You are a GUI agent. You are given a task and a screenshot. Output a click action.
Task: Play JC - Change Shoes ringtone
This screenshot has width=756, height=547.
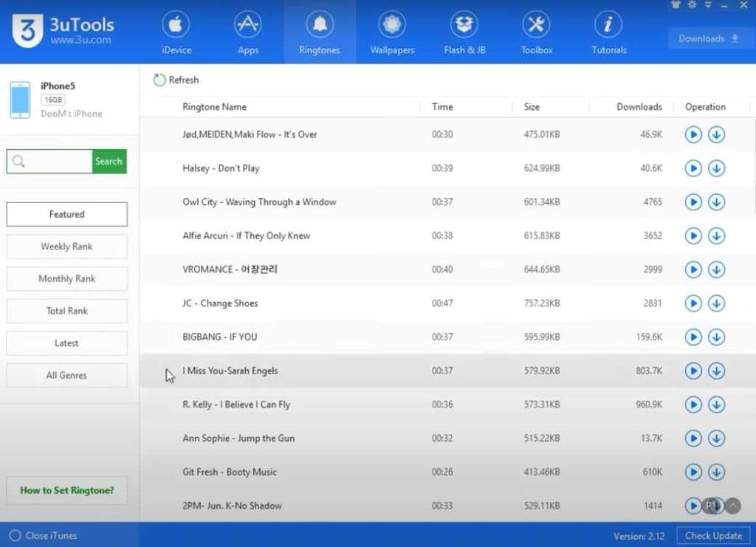(693, 303)
